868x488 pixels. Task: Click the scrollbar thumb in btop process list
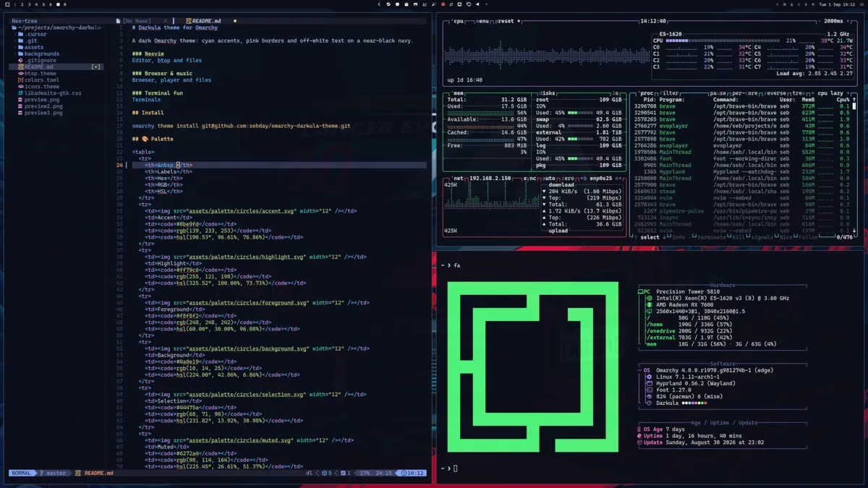tap(854, 106)
